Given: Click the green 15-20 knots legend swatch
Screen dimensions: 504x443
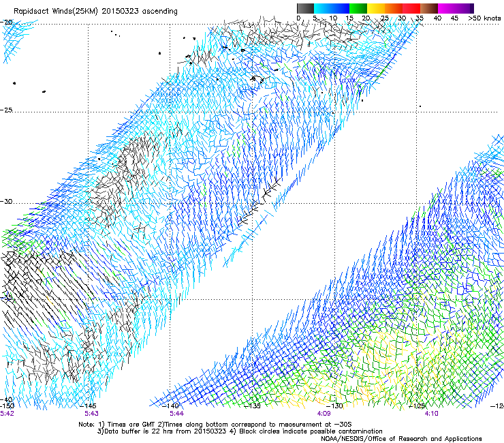Looking at the screenshot, I should 358,8.
